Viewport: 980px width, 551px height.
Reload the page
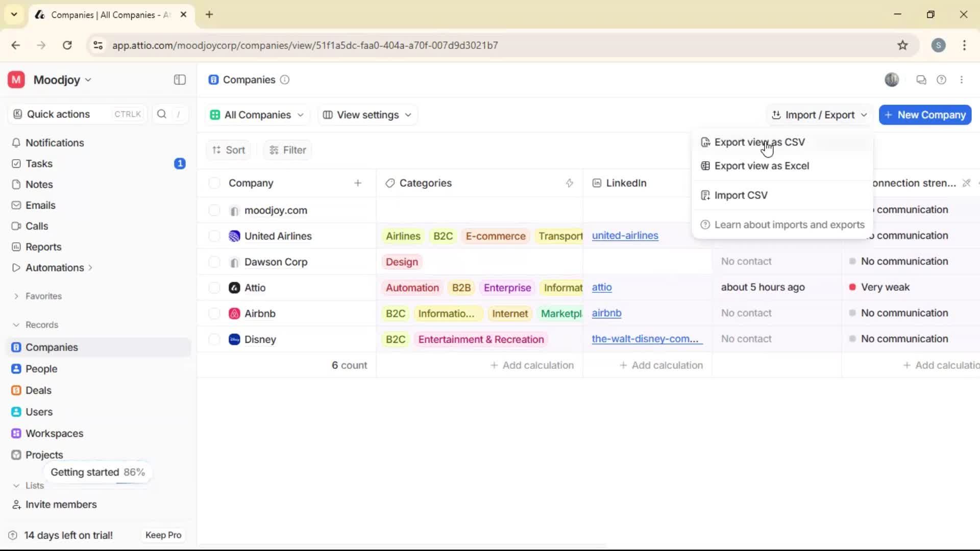67,45
